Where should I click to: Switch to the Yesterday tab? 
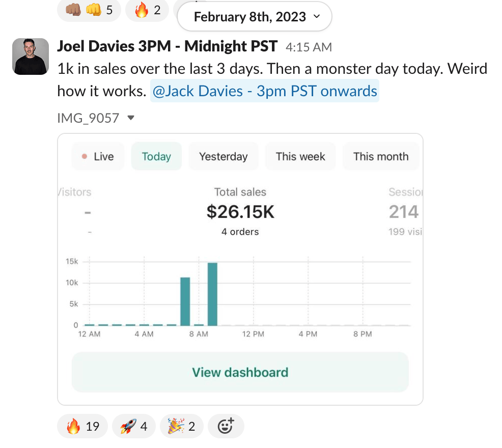[223, 156]
